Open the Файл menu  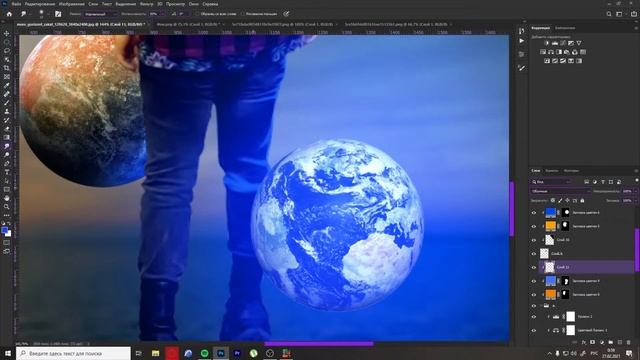(16, 4)
